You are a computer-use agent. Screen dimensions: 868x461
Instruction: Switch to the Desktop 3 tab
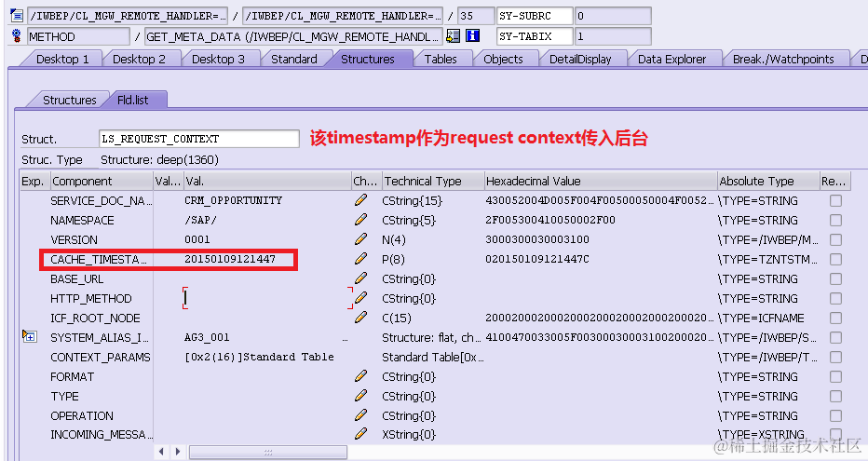click(x=218, y=59)
